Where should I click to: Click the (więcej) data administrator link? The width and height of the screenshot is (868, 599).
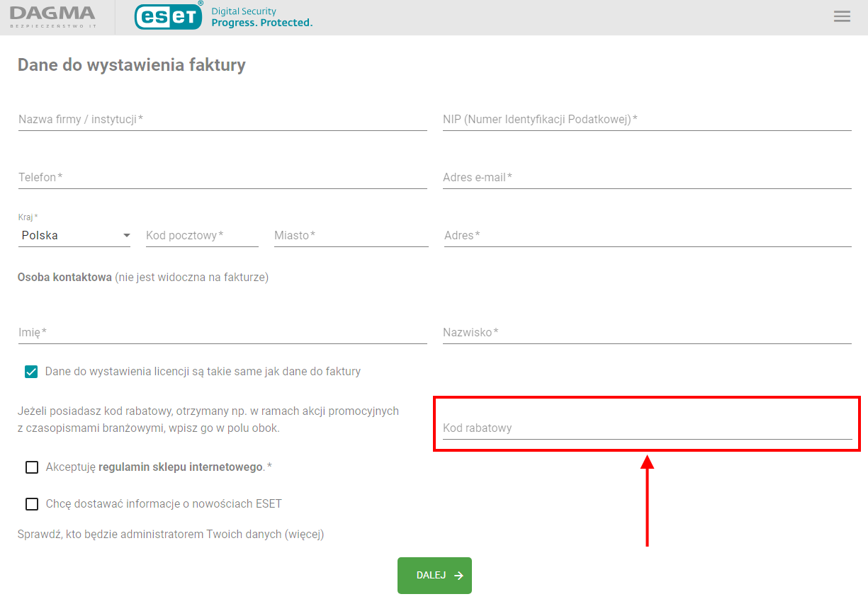pos(305,535)
